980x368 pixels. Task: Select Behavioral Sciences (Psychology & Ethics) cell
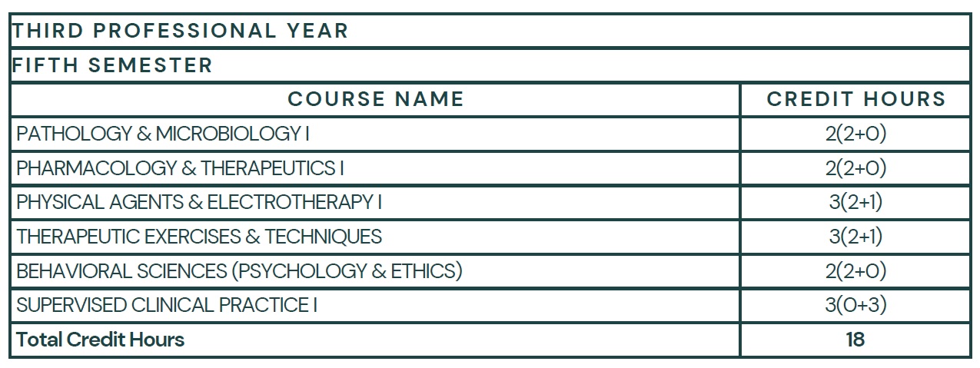coord(376,270)
